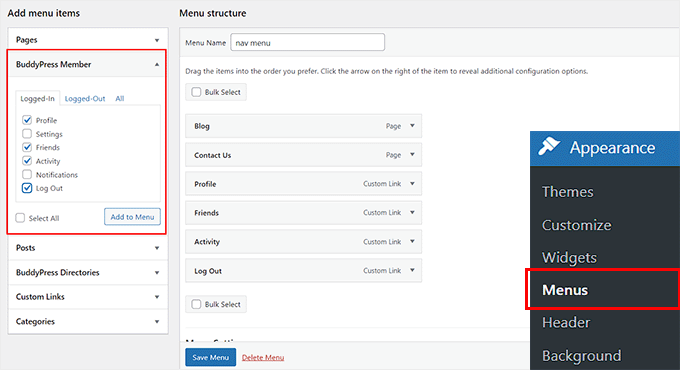
Task: Select the Log Out menu structure item
Action: 303,271
